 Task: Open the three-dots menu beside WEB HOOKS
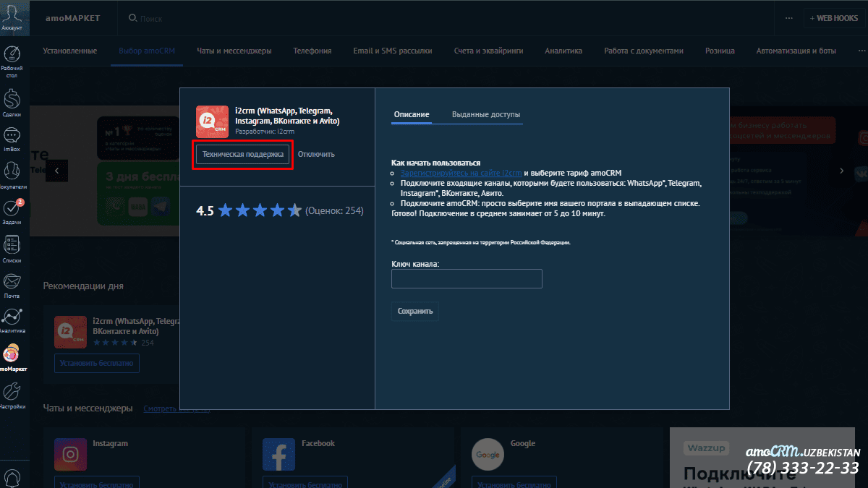788,18
